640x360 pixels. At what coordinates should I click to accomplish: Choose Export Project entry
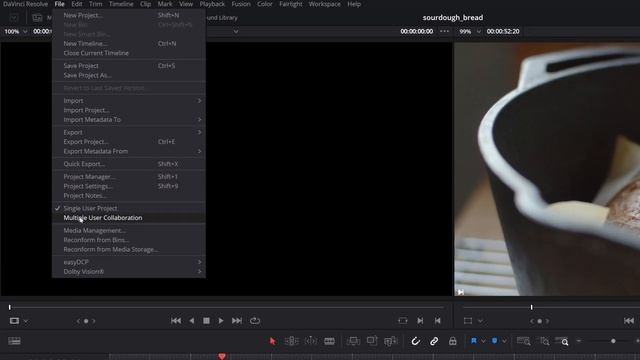(x=129, y=142)
